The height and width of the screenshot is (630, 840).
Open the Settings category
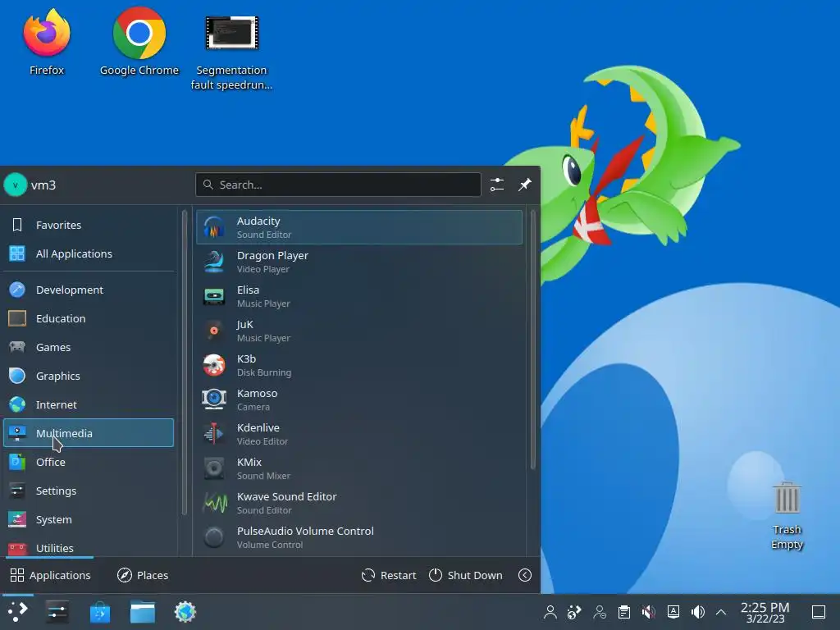89,491
